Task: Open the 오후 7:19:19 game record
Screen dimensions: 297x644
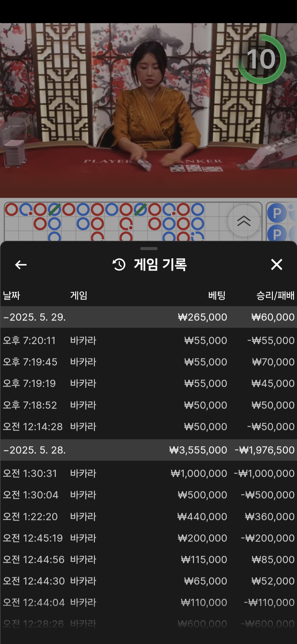Action: pyautogui.click(x=148, y=383)
